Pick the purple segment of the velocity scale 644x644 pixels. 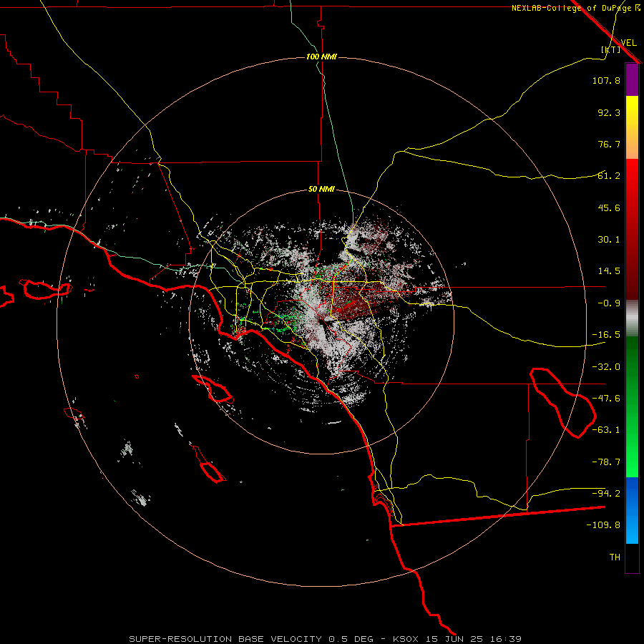coord(632,80)
